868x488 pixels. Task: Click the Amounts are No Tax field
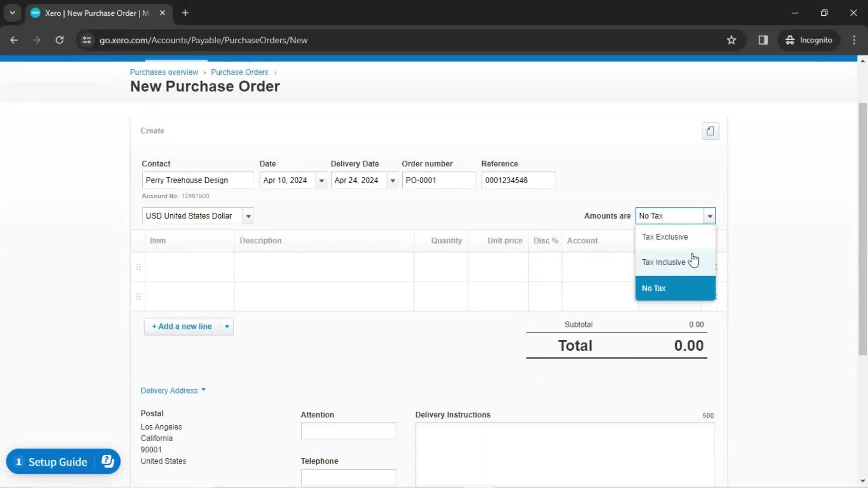click(x=670, y=216)
